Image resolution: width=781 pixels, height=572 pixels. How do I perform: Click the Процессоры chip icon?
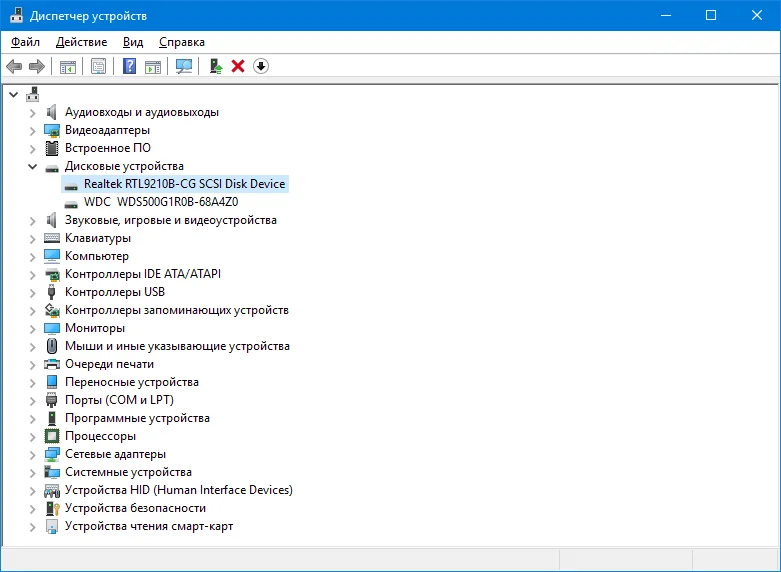(52, 436)
